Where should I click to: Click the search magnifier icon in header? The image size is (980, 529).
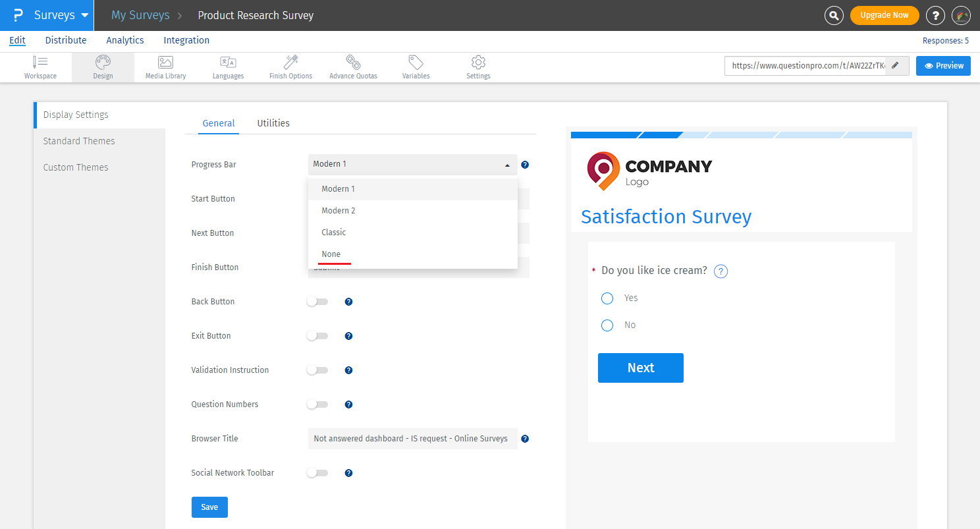tap(834, 15)
